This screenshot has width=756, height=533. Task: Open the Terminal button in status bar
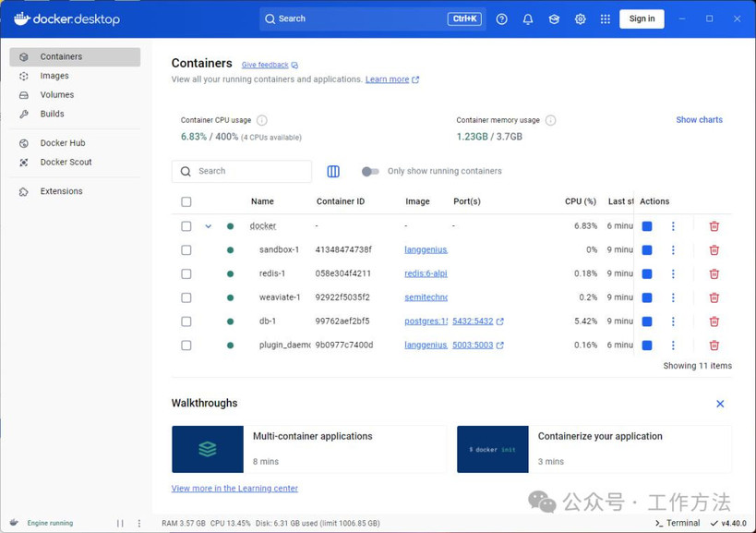678,524
